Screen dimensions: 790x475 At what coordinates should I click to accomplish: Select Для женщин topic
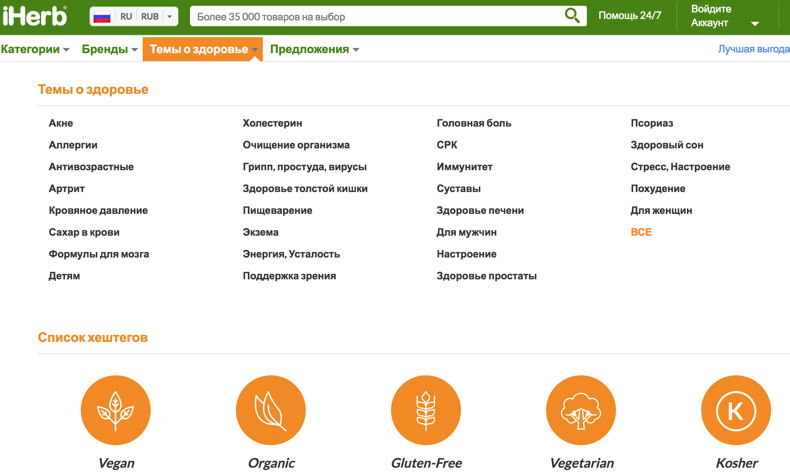662,211
